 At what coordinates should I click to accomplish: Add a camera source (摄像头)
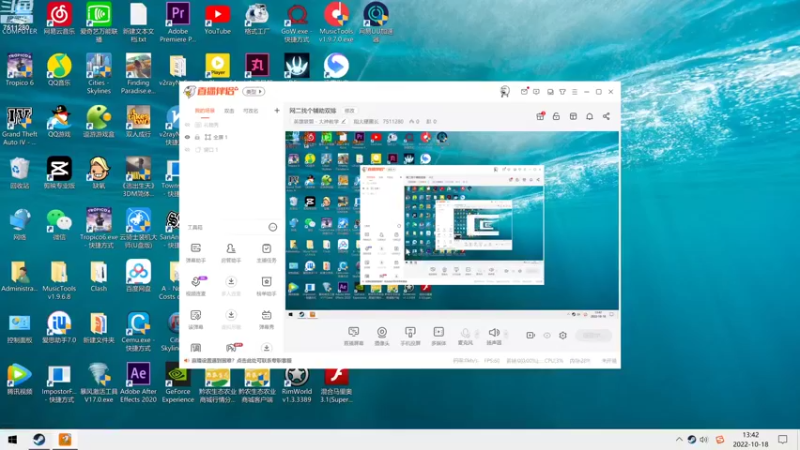[382, 336]
